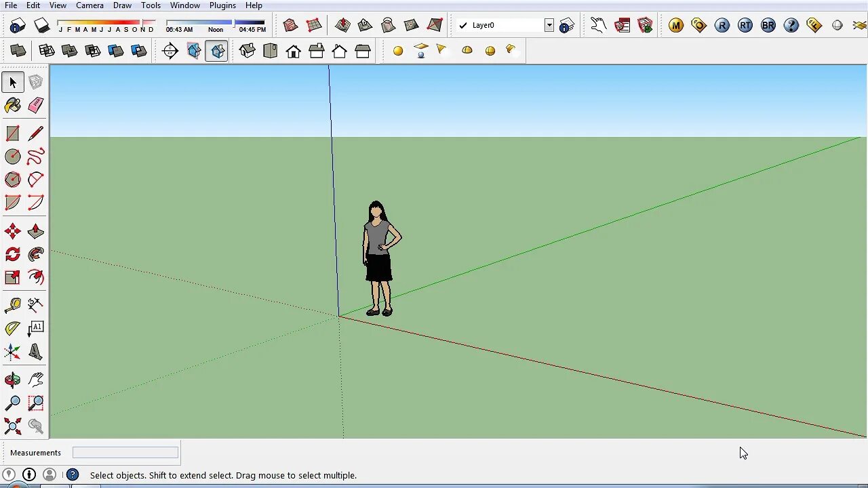Click the sandbox From Contours tool

pyautogui.click(x=290, y=26)
